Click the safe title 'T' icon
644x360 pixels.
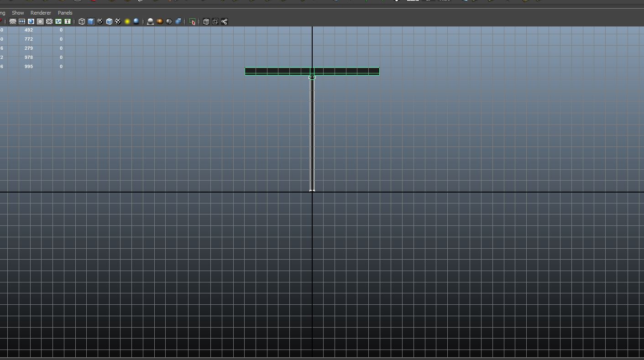(x=68, y=21)
